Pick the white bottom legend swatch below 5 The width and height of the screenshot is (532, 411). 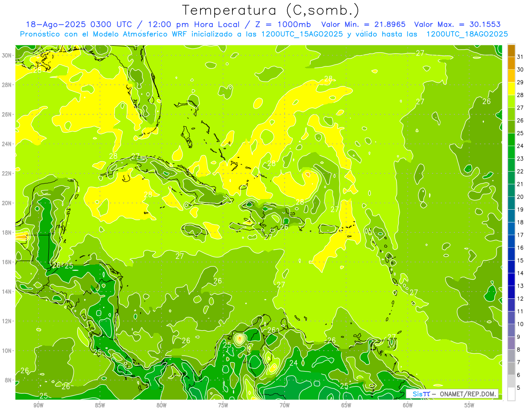tap(511, 394)
